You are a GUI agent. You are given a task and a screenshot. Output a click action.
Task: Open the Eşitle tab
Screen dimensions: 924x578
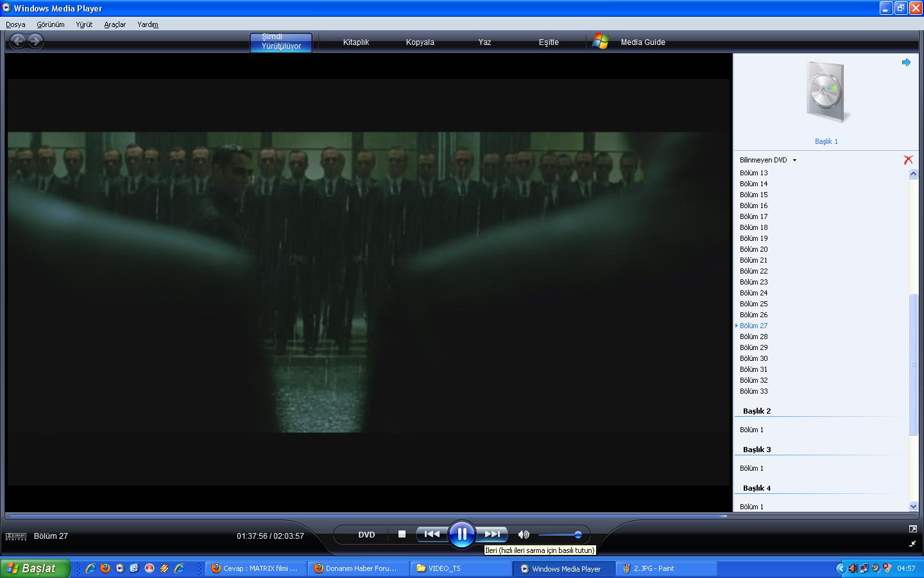coord(549,42)
